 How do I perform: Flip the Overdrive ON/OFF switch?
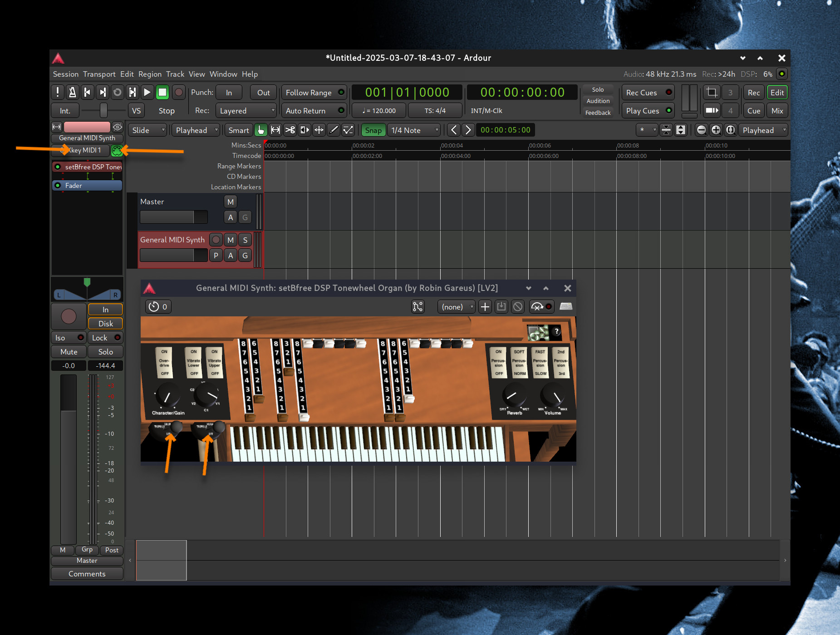(x=164, y=363)
